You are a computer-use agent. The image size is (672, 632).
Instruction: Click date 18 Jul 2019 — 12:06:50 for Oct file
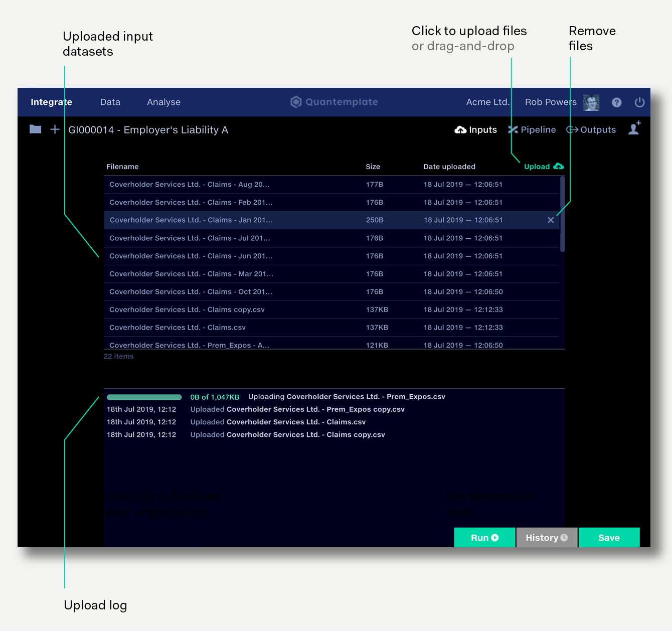463,292
